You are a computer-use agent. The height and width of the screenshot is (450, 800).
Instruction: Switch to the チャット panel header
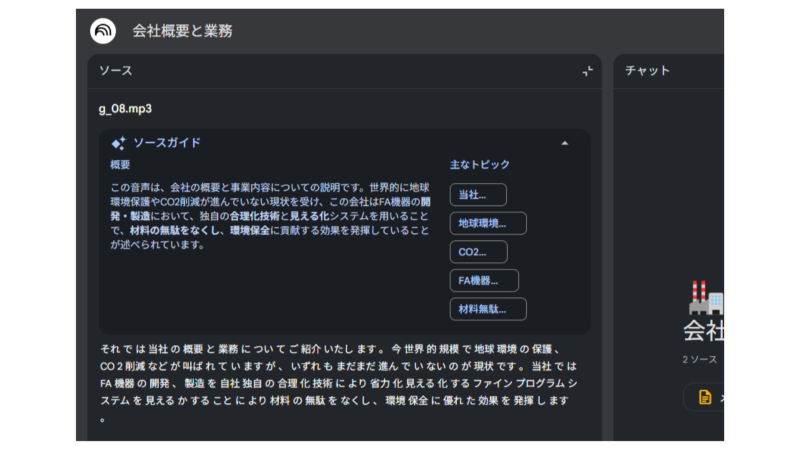coord(647,71)
